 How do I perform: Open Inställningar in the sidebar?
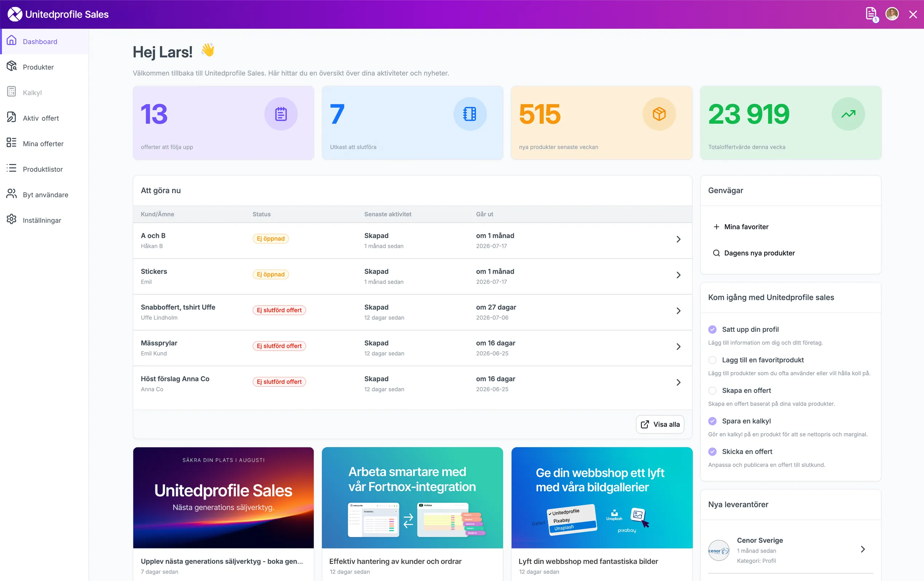click(x=44, y=220)
